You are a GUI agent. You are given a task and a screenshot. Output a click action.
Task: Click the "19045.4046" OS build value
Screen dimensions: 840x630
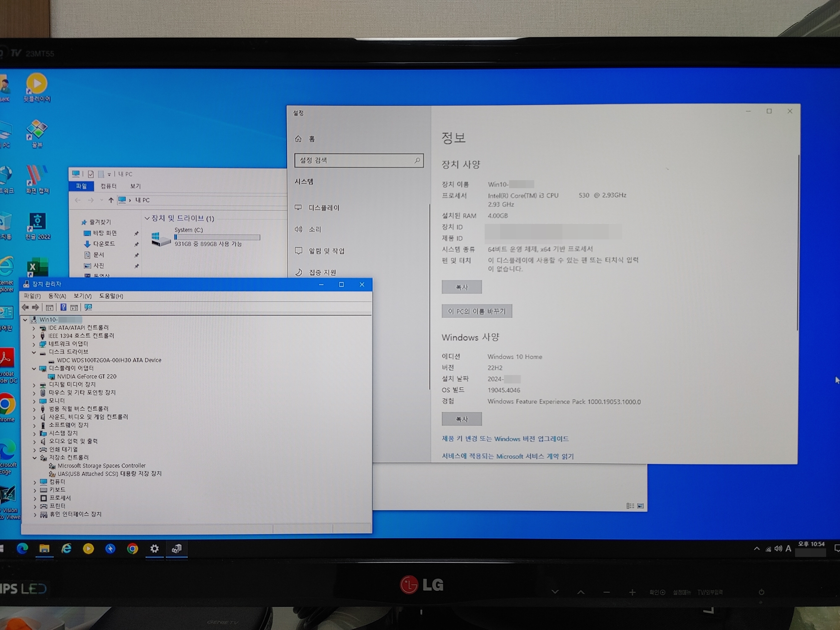point(504,390)
